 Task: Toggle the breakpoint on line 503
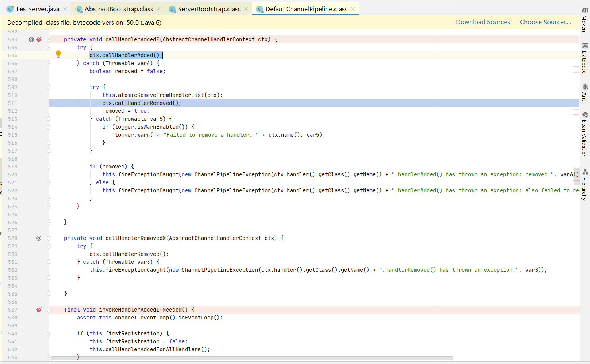(x=39, y=39)
